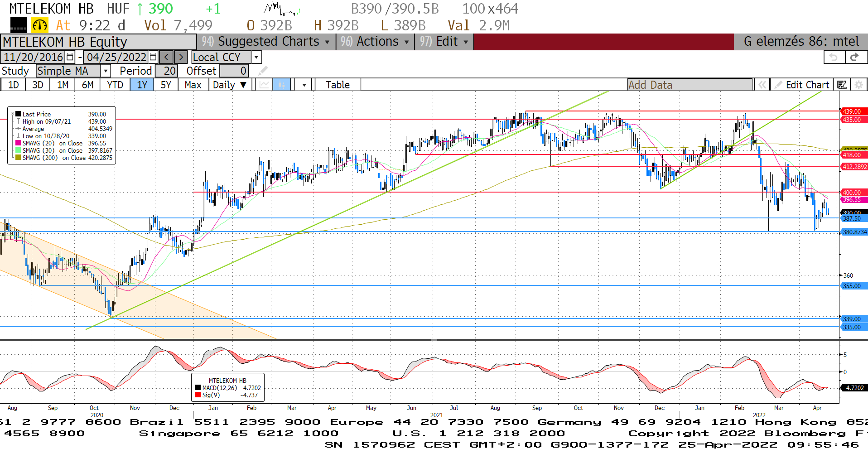The height and width of the screenshot is (468, 868).
Task: Select the YTD time range tab
Action: [115, 85]
